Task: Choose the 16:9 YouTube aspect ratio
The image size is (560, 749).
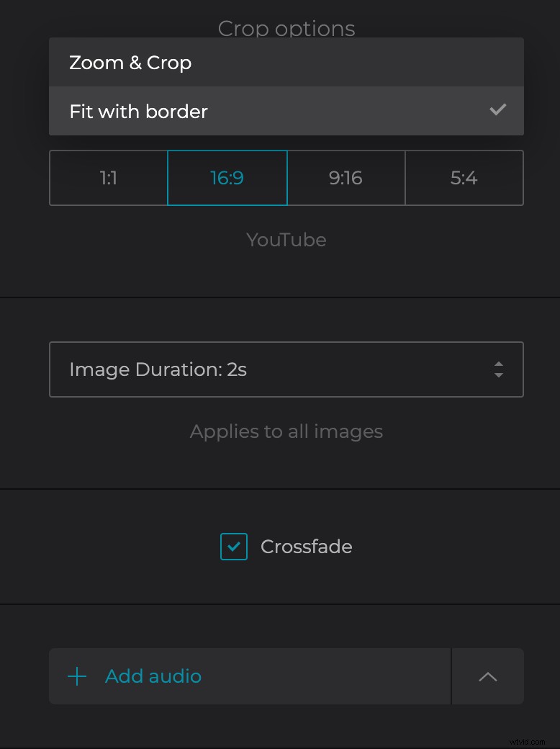Action: (x=227, y=177)
